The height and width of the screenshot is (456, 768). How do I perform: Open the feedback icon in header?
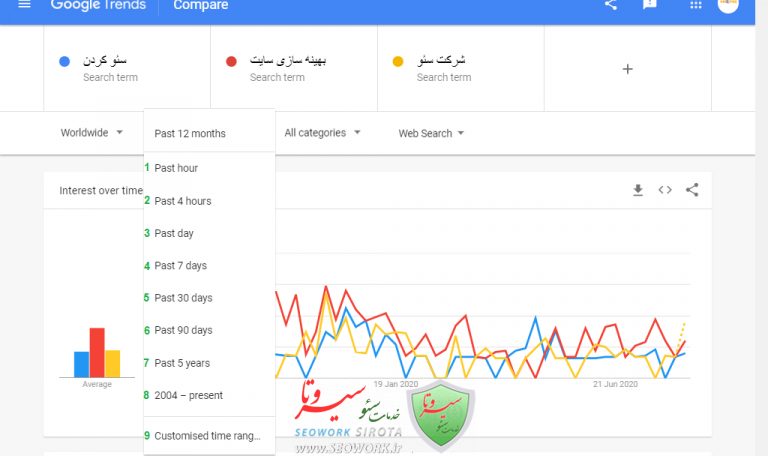(x=650, y=5)
